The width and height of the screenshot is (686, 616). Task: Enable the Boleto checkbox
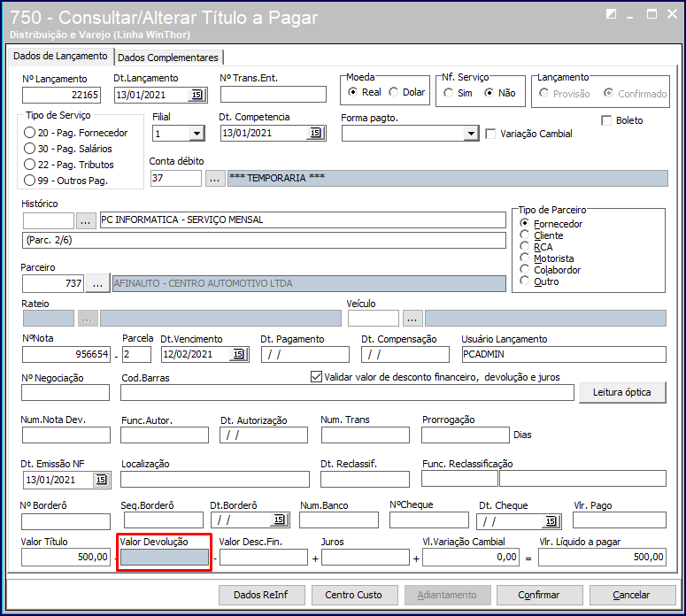click(606, 120)
